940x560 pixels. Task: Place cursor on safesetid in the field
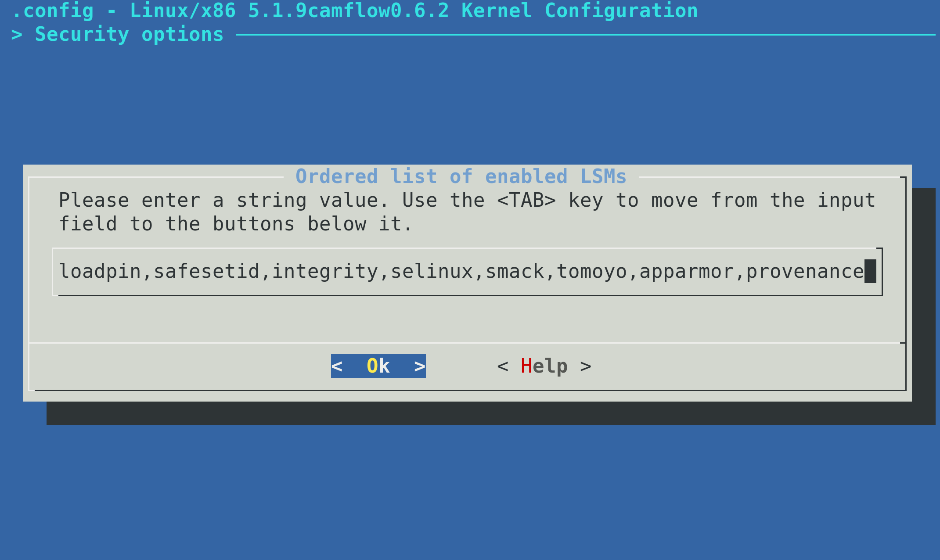[x=206, y=271]
